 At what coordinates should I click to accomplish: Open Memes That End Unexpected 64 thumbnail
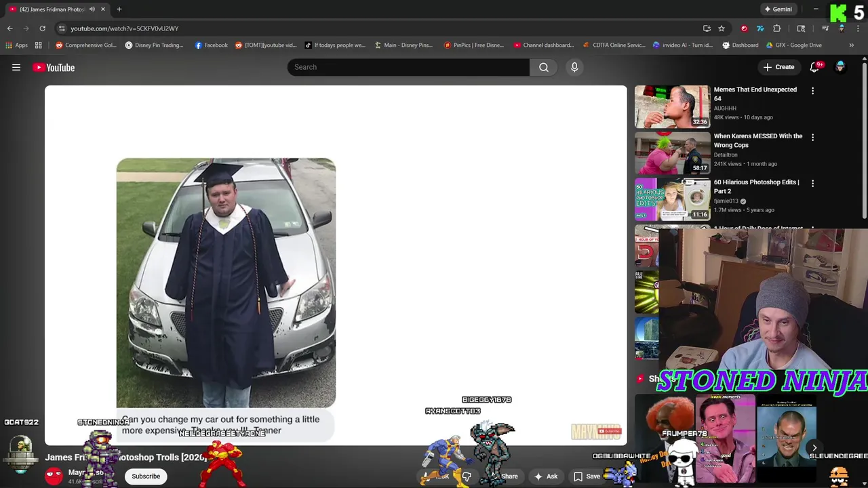(672, 106)
